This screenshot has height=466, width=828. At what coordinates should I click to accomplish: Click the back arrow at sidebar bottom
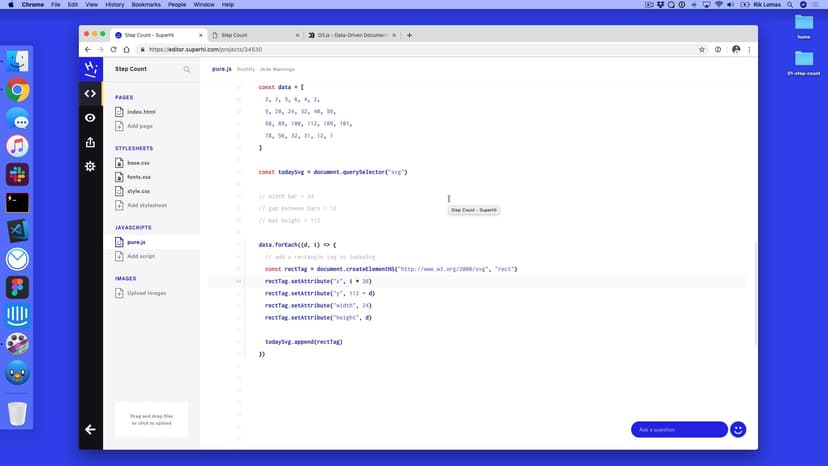(x=90, y=429)
